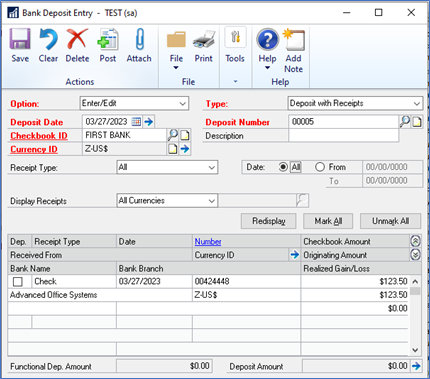Click the Redisplay button
This screenshot has width=430, height=379.
pos(269,221)
